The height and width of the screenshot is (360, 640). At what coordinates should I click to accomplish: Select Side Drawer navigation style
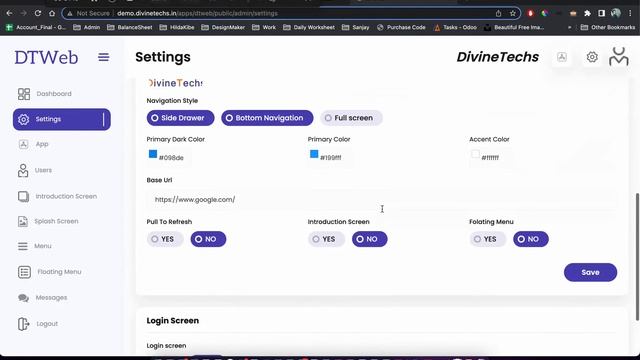pyautogui.click(x=180, y=118)
